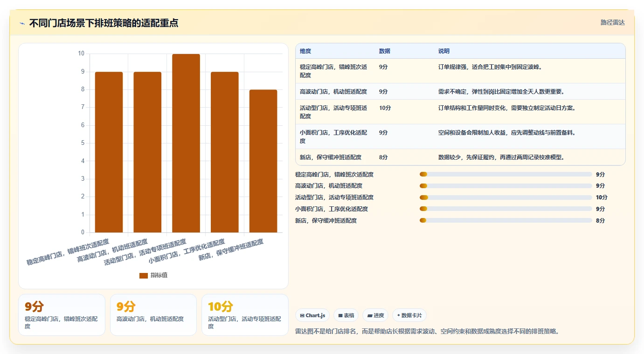
Task: Click the Chart.js tag chip
Action: tap(312, 315)
